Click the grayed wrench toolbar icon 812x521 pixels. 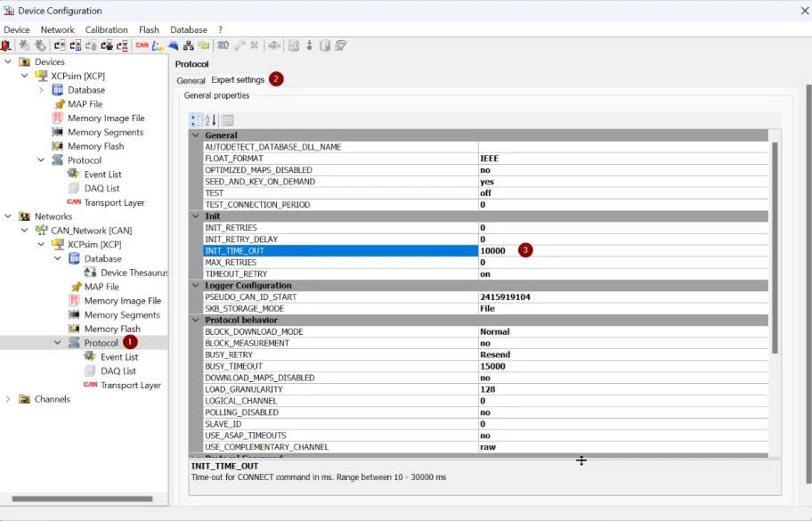[239, 45]
